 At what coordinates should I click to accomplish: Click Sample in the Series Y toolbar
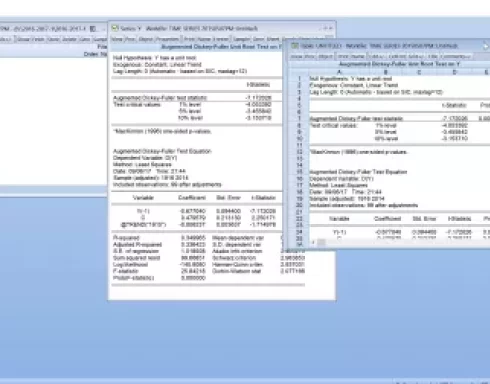(241, 39)
